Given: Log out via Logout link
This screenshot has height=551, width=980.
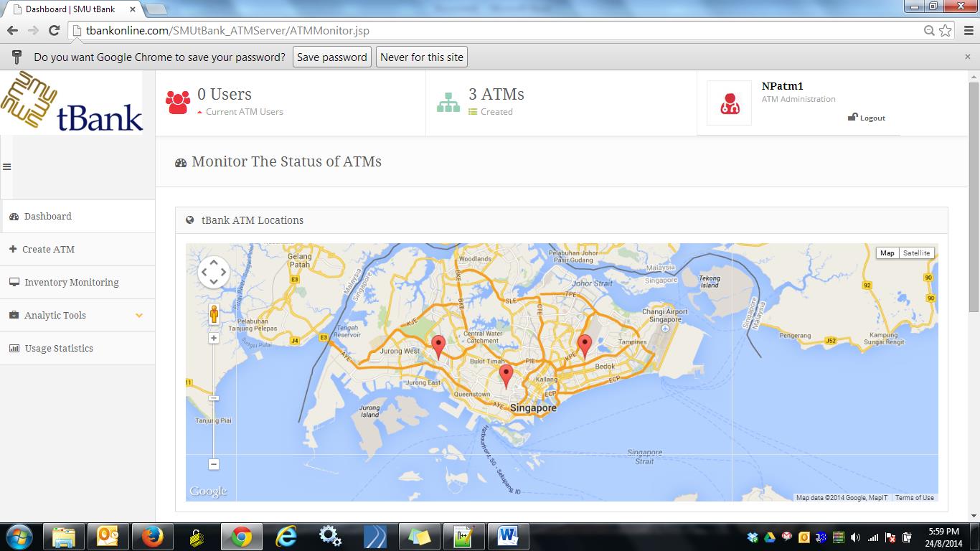Looking at the screenshot, I should point(867,118).
